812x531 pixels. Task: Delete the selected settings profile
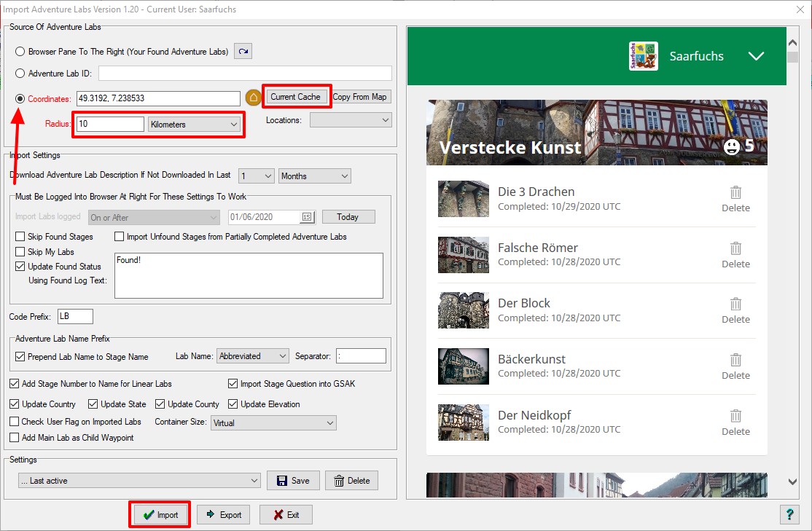[351, 480]
